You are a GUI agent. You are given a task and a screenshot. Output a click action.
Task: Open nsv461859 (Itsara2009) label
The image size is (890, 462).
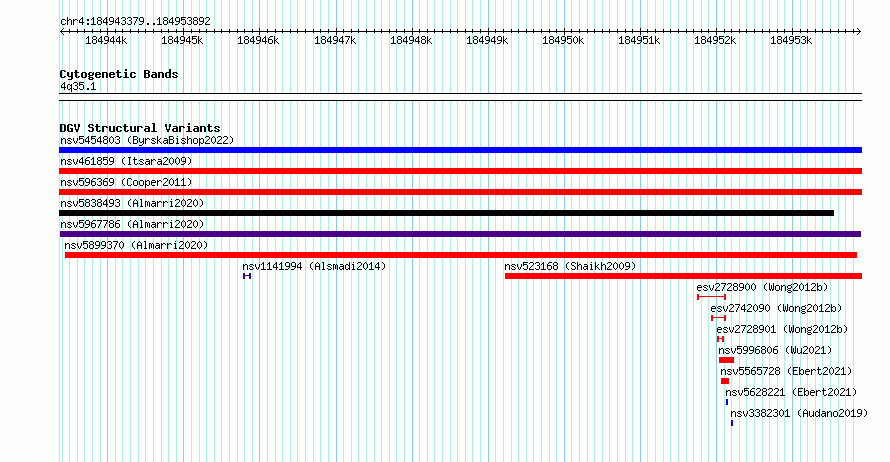point(126,161)
